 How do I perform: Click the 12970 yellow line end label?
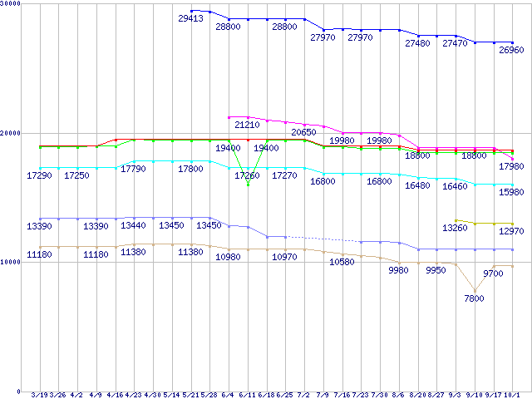[511, 231]
